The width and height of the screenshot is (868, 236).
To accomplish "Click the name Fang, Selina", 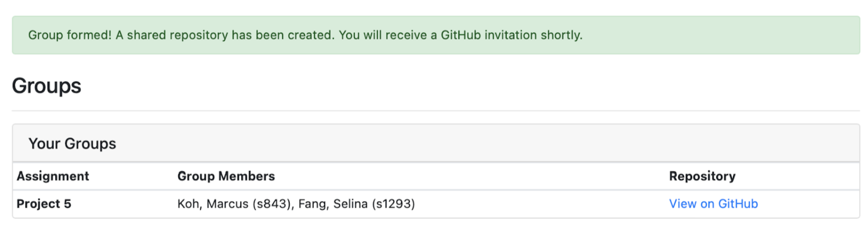I will coord(333,204).
